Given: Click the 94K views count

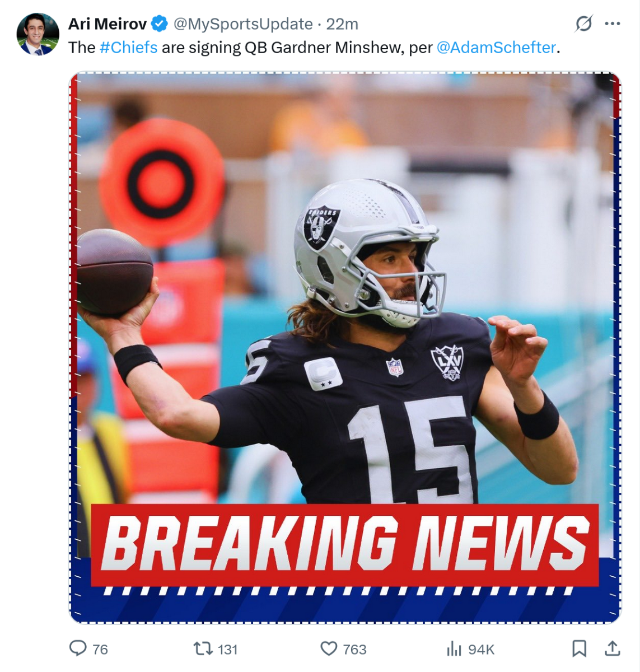Looking at the screenshot, I should tap(482, 650).
